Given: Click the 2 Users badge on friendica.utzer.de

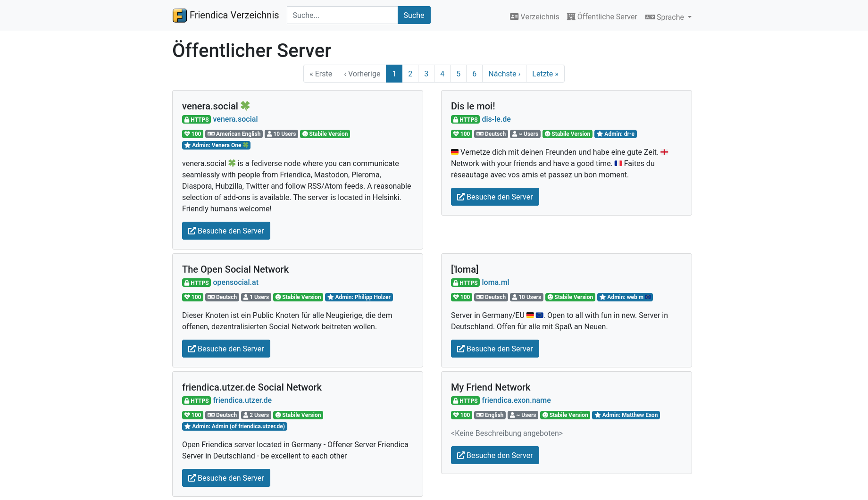Looking at the screenshot, I should (x=256, y=415).
